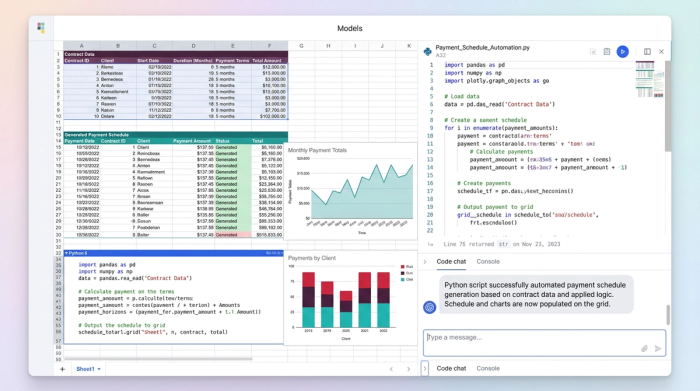Viewport: 700px width, 391px height.
Task: Click the outlined chevron beside the lower Code chat tab
Action: tap(425, 368)
